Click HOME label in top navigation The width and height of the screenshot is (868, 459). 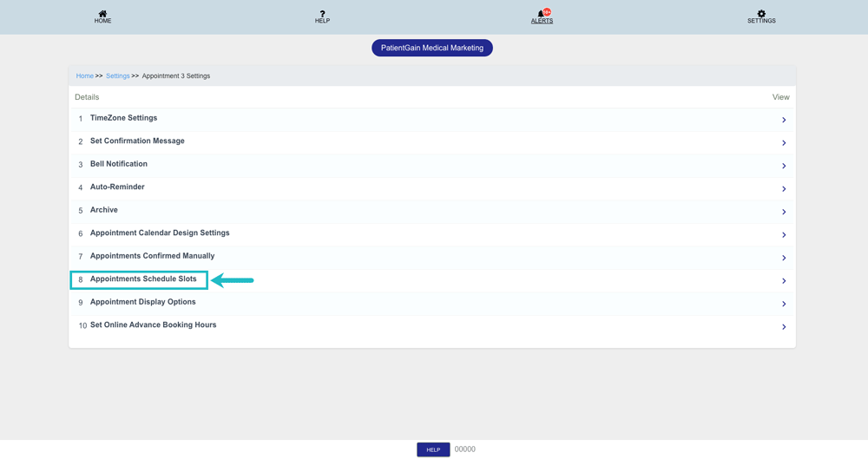(x=102, y=21)
